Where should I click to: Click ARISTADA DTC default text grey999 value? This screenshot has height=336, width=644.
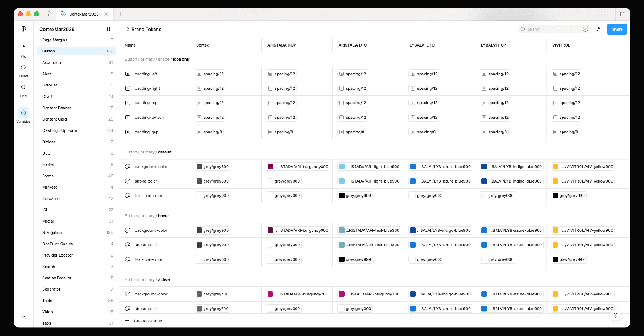coord(355,196)
